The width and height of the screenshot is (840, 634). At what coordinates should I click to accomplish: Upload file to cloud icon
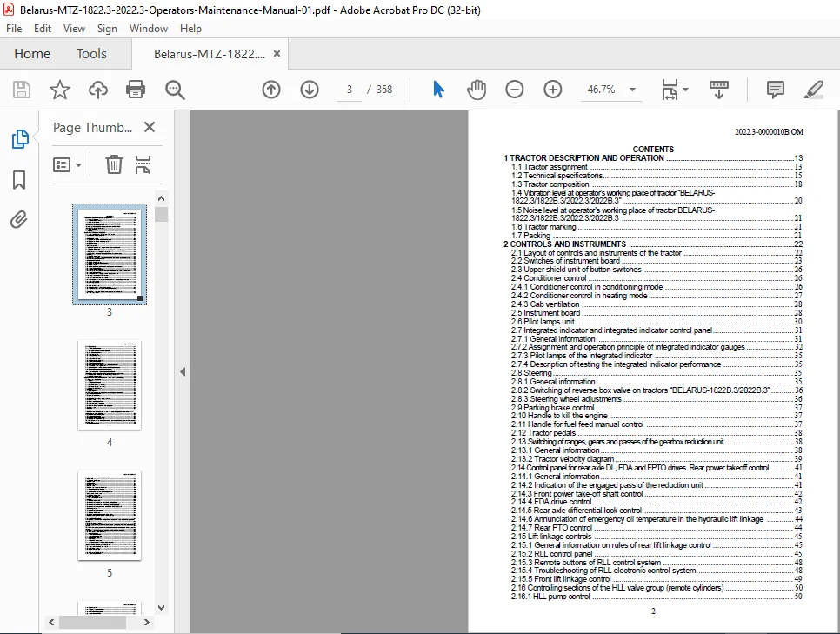click(x=98, y=90)
